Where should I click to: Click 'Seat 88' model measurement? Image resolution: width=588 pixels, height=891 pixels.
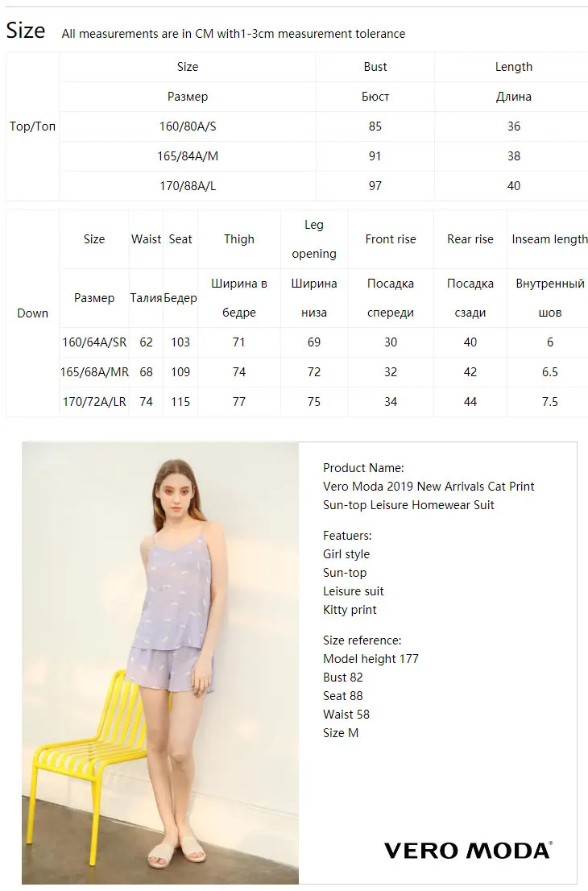(x=343, y=695)
